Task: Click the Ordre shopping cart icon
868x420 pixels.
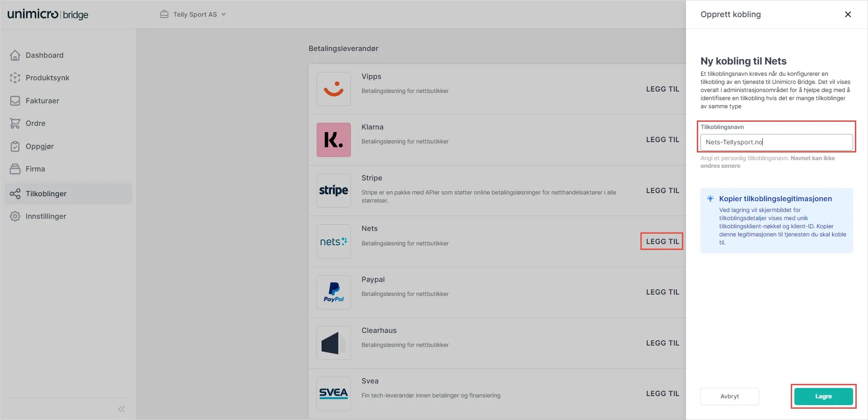Action: 15,123
